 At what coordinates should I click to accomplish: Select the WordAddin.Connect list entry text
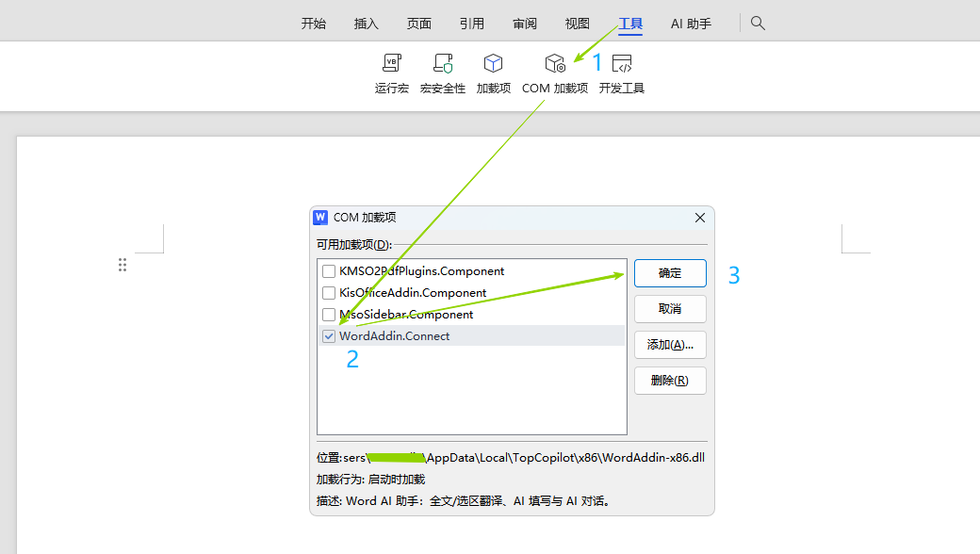pyautogui.click(x=395, y=336)
